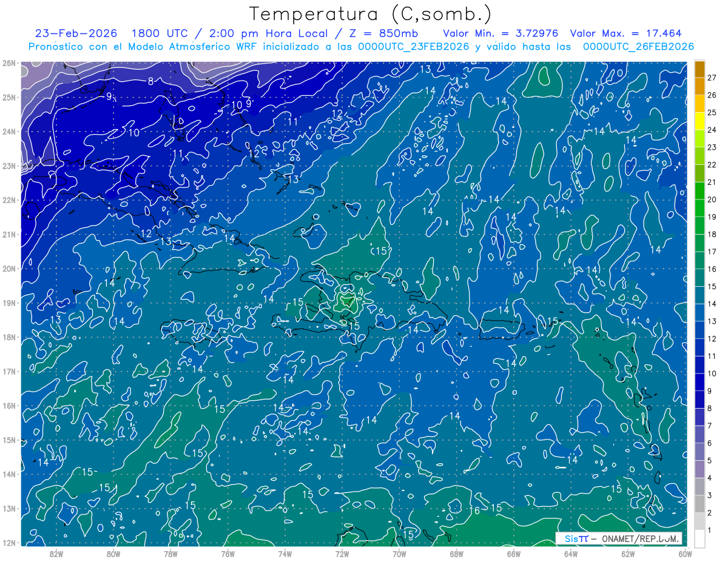
Task: Click the '25N' latitude axis label
Action: coord(8,97)
